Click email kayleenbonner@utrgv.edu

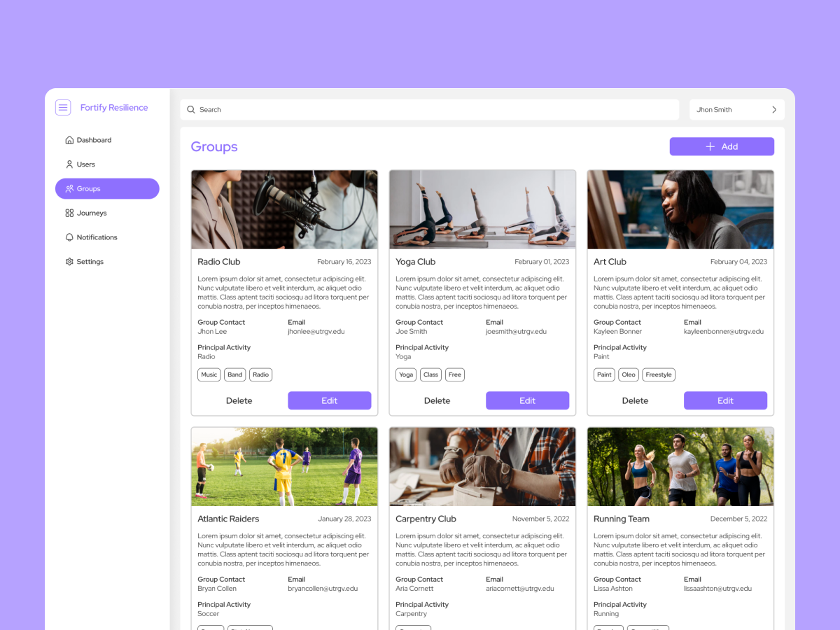point(724,332)
